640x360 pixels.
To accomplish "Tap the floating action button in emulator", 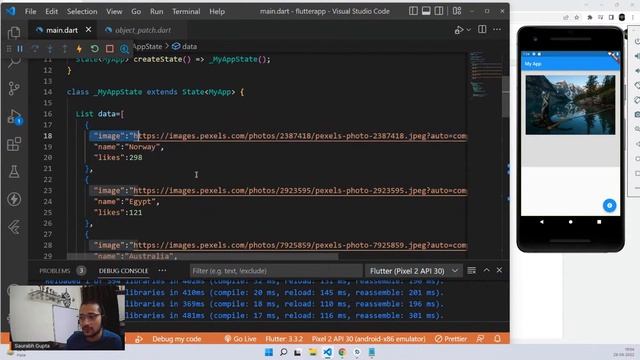I will (x=609, y=205).
